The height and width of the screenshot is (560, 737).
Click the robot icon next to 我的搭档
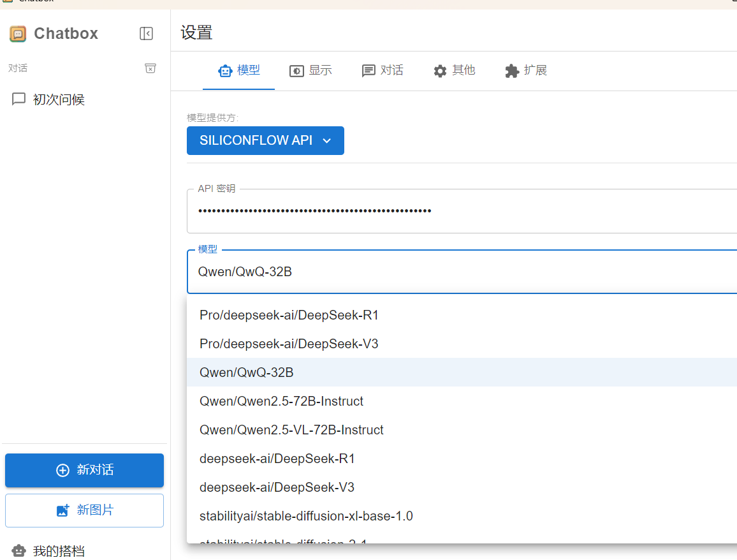tap(18, 550)
